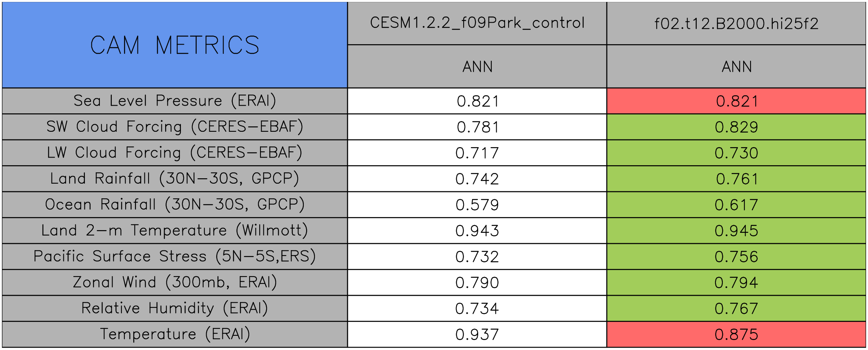868x350 pixels.
Task: Select Land 2-m Temperature (Willmott) row label
Action: [175, 231]
